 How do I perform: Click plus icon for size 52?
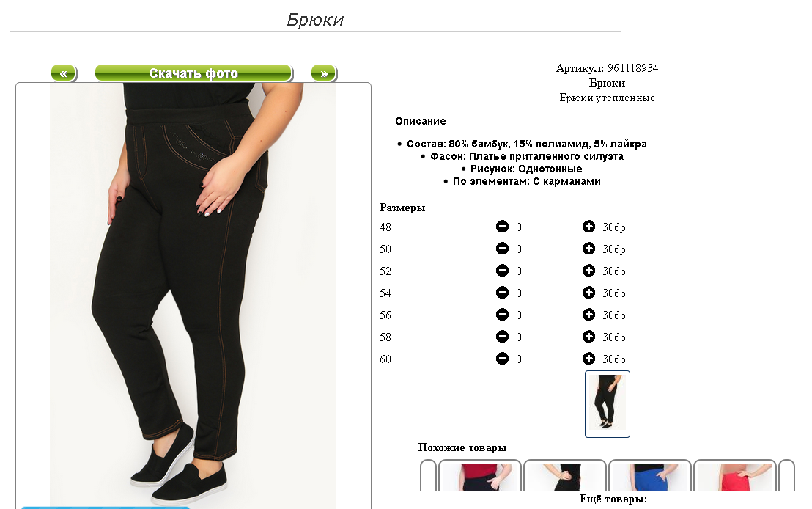pyautogui.click(x=588, y=271)
